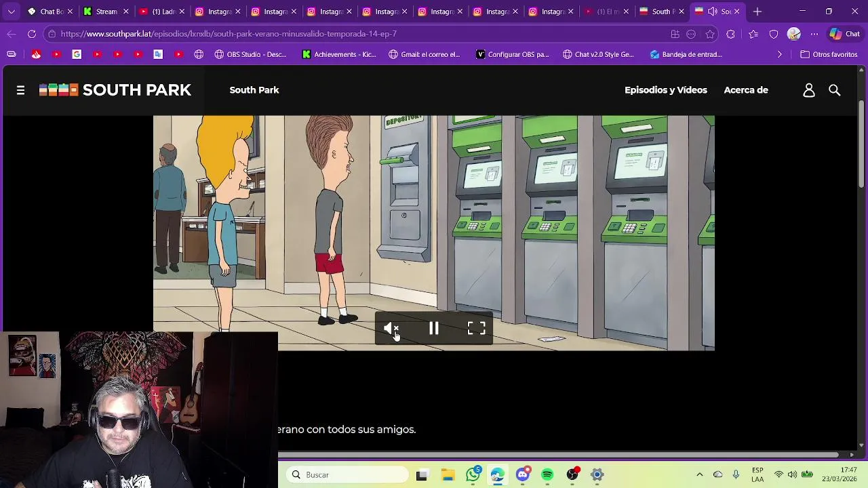
Task: Open Task View on the taskbar
Action: point(422,475)
